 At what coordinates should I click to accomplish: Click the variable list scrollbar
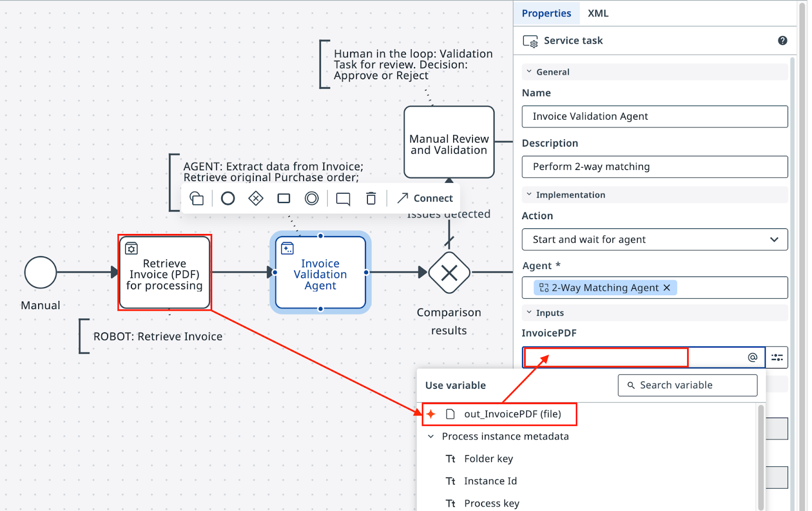(761, 457)
